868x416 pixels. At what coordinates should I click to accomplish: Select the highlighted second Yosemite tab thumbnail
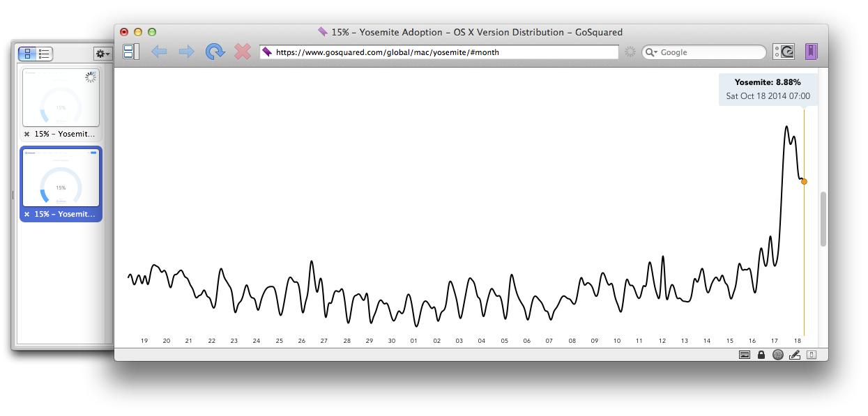click(61, 178)
